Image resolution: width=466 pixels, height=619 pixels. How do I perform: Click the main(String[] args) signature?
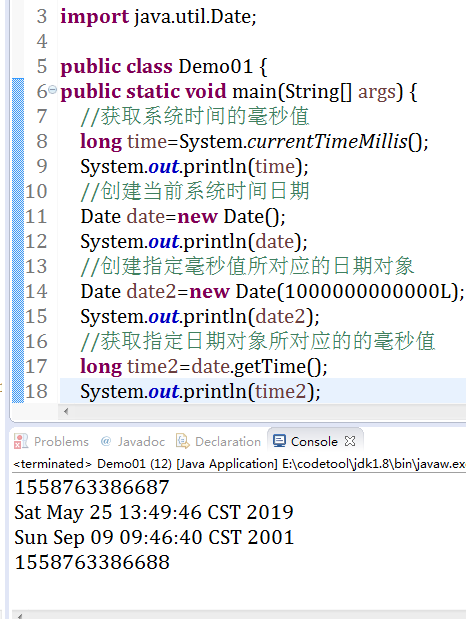[x=318, y=92]
